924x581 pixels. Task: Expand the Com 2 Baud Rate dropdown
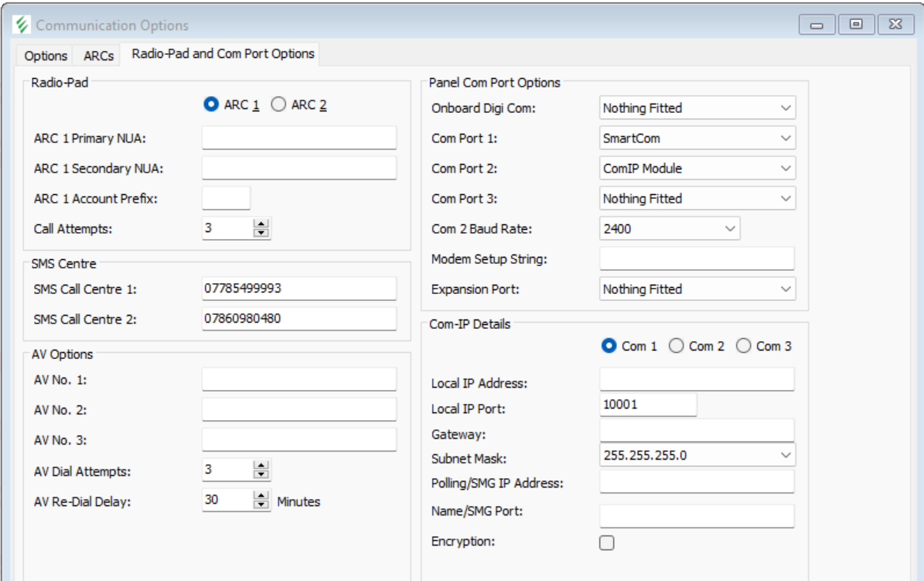731,229
